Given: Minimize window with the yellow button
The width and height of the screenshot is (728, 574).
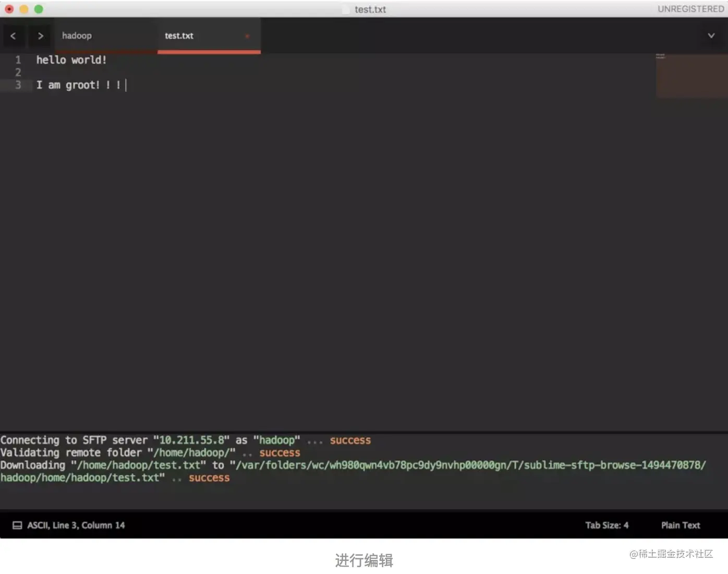Looking at the screenshot, I should click(x=24, y=9).
